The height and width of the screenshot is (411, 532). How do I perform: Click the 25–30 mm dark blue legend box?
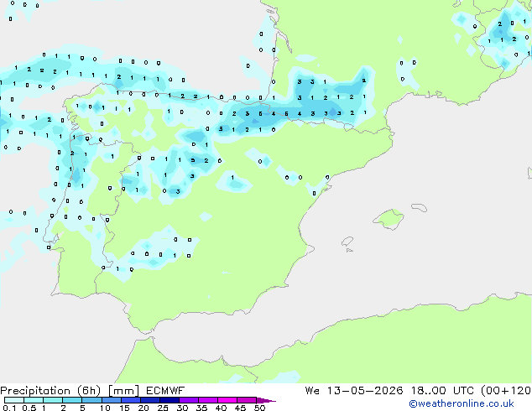coord(170,400)
